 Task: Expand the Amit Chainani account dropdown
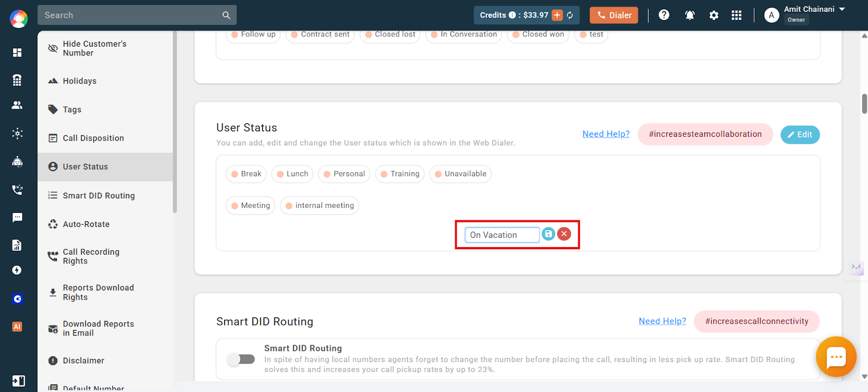point(843,9)
